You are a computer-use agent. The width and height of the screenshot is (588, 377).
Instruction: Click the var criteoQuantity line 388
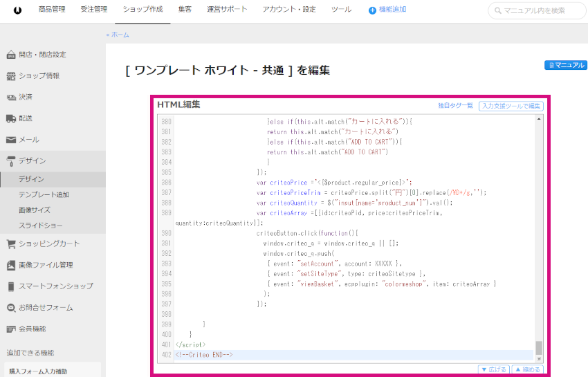coord(354,203)
